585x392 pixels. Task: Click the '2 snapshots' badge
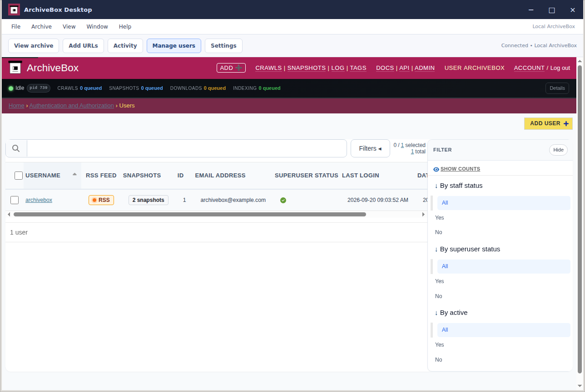149,200
